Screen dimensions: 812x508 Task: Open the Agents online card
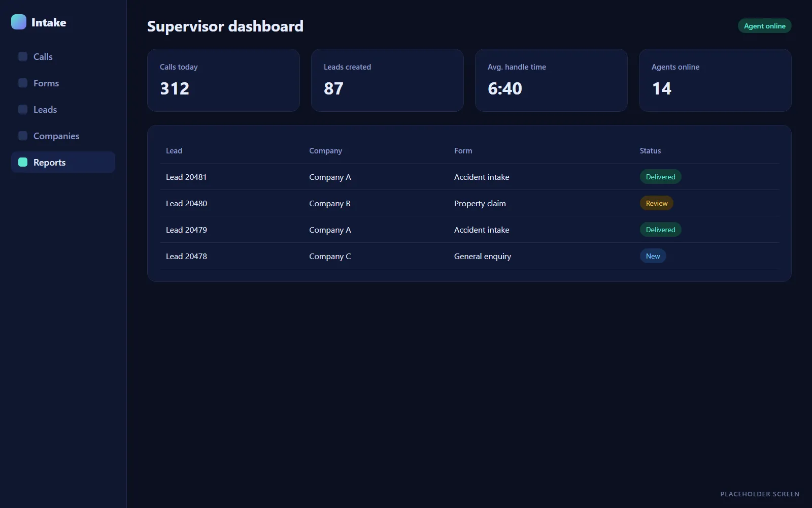click(x=715, y=80)
